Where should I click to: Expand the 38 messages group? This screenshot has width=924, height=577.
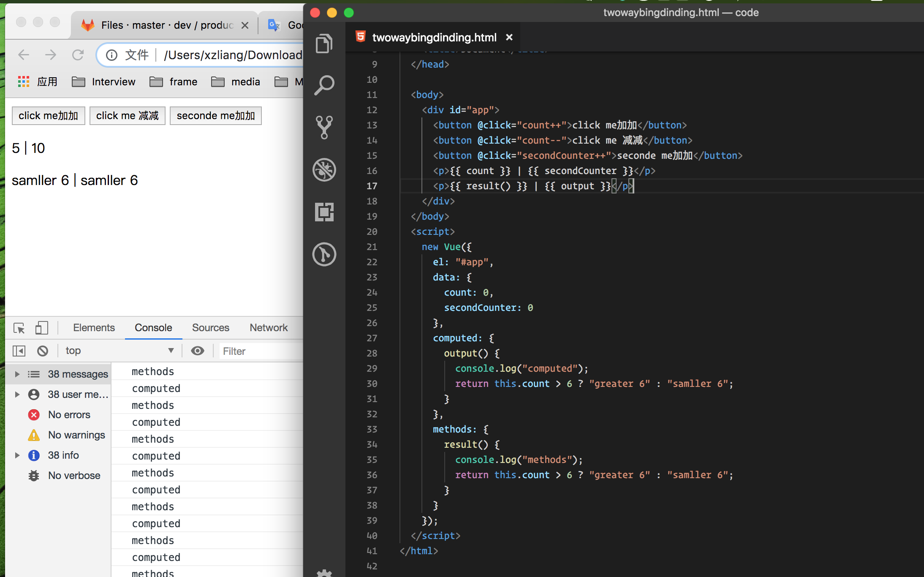pos(17,374)
